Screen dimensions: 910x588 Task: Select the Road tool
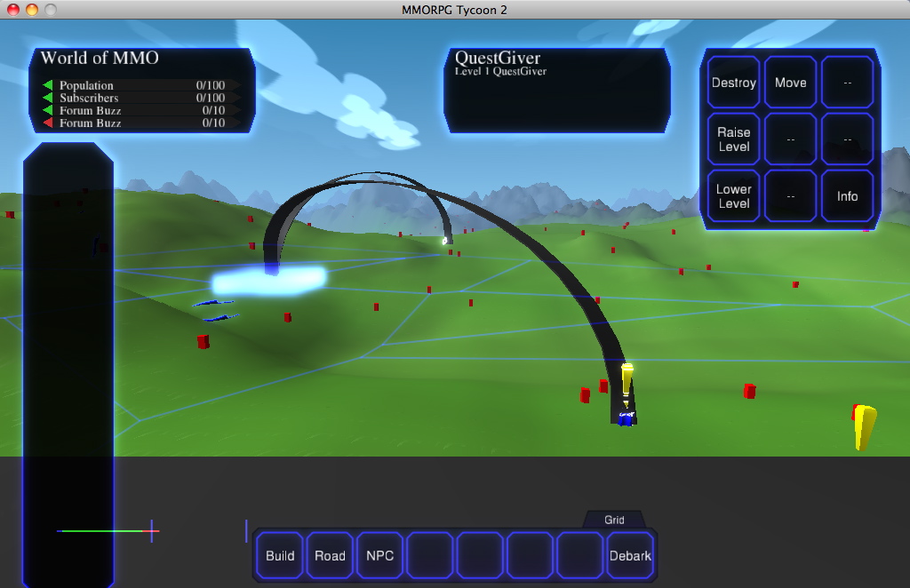click(x=330, y=555)
